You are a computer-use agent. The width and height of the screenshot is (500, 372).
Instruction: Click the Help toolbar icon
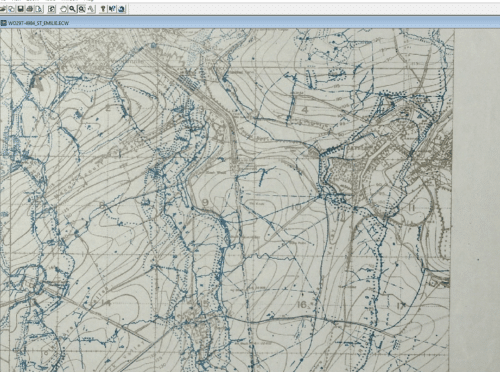point(103,9)
